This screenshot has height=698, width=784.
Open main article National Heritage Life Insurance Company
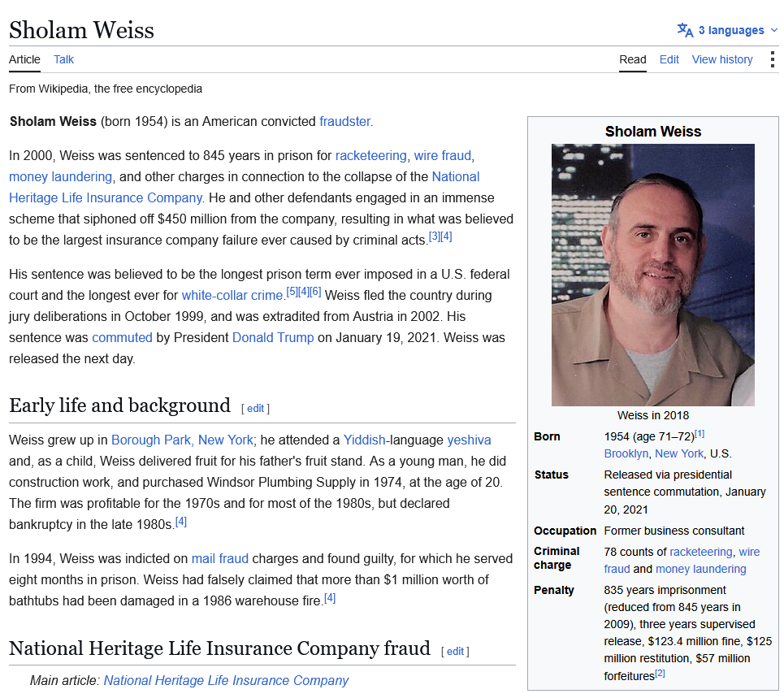point(226,680)
